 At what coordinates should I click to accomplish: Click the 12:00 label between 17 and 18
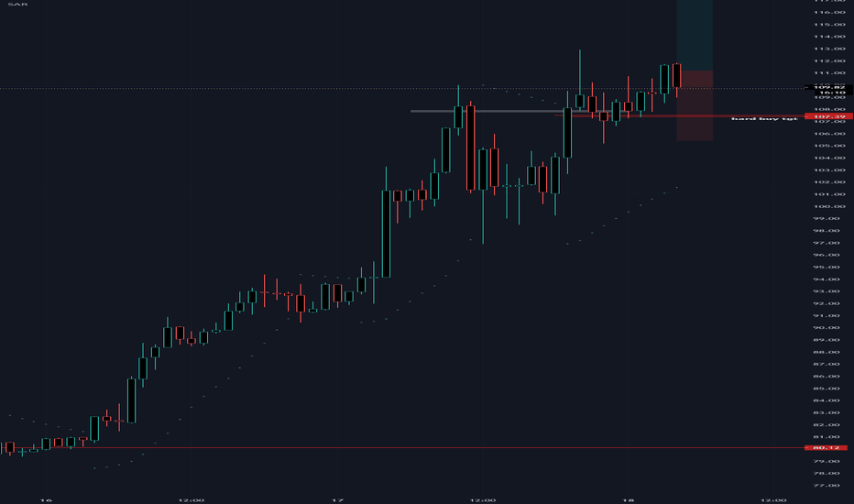click(483, 500)
